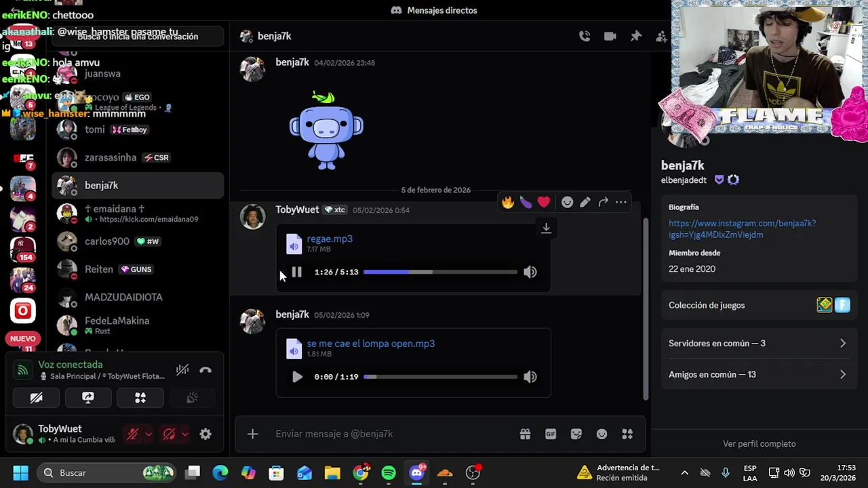Open benja7k's Instagram biography link
The image size is (868, 488).
(x=742, y=229)
